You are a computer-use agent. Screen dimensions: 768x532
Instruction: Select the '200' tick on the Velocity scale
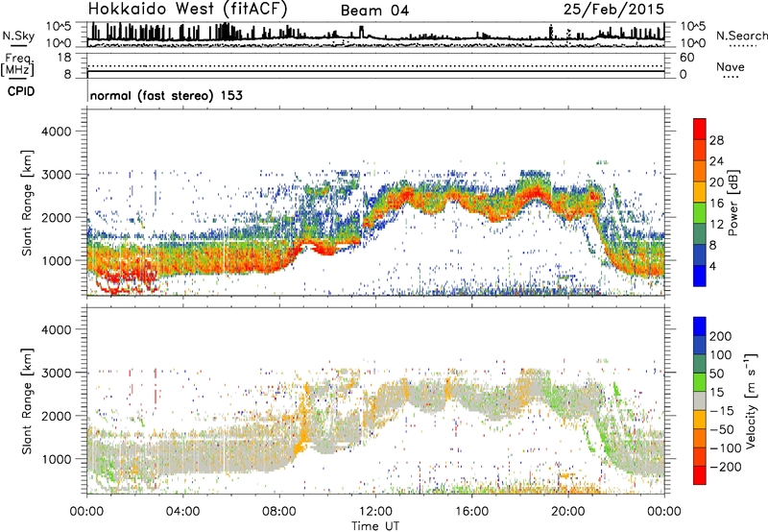coord(721,336)
